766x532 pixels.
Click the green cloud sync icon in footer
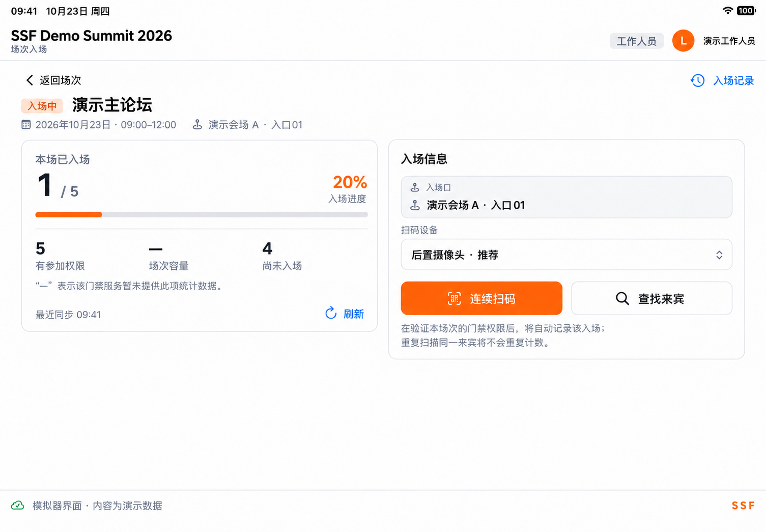click(18, 506)
